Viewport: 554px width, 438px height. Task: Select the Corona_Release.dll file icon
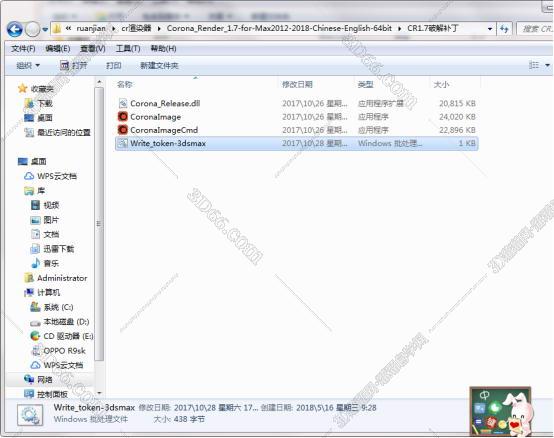(x=123, y=103)
